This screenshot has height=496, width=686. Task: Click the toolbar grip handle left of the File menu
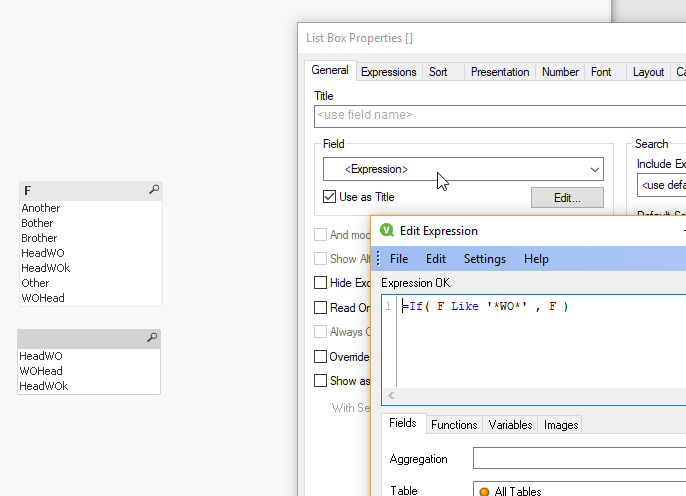378,258
